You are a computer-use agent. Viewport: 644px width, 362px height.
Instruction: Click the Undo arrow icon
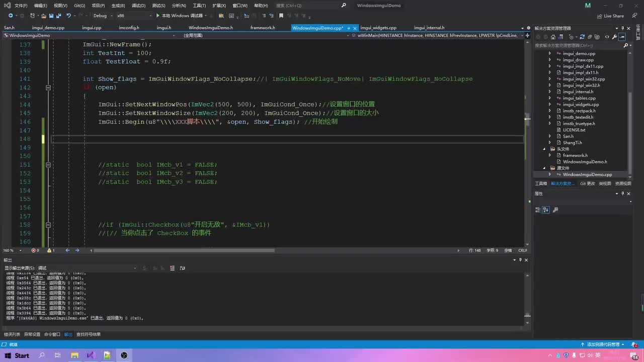(x=68, y=16)
